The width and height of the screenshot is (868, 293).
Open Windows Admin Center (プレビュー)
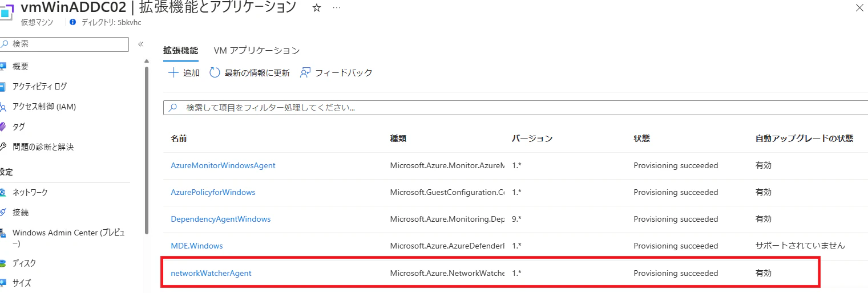point(68,238)
